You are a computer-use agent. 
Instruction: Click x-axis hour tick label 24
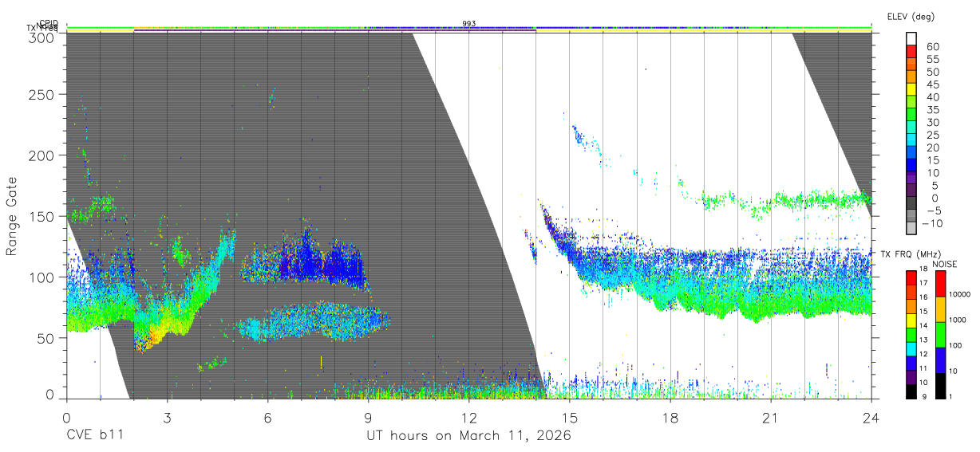[871, 417]
